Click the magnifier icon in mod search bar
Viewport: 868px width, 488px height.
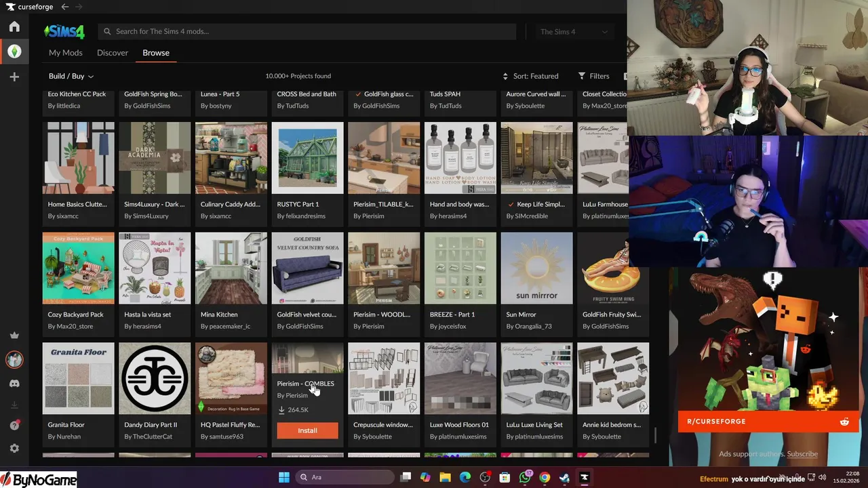click(106, 31)
